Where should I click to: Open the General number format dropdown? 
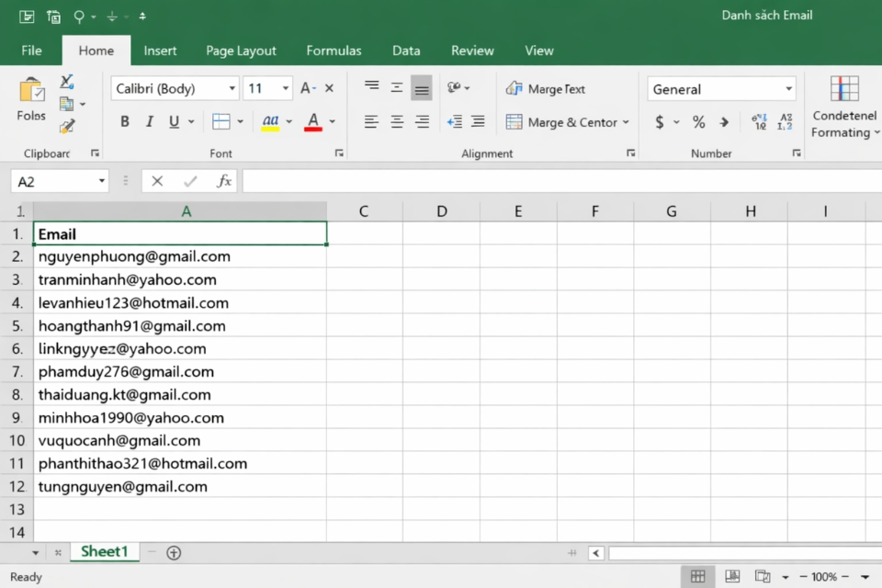click(788, 88)
